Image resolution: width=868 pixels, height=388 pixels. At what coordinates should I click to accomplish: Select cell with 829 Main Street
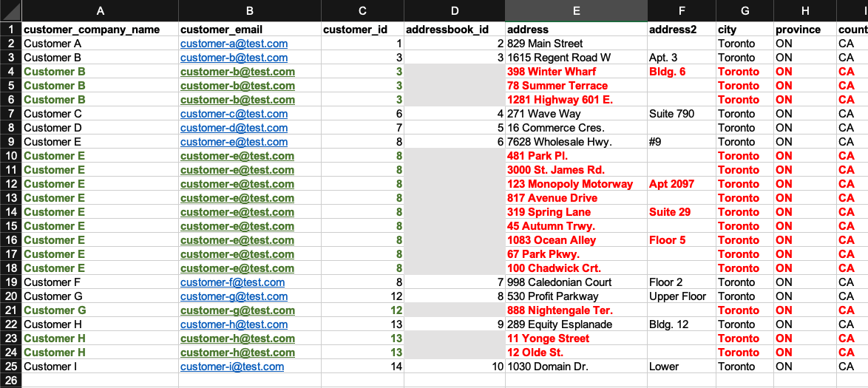point(576,43)
